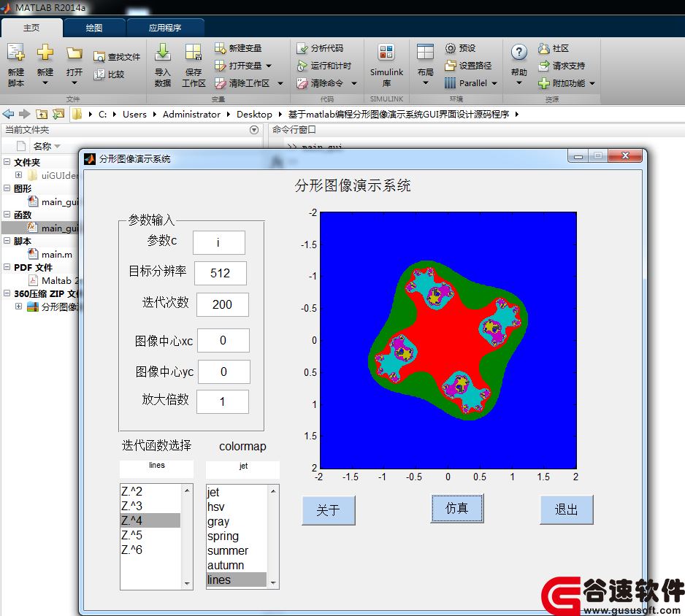Choose autumn in the colormap list
Image resolution: width=685 pixels, height=616 pixels.
[x=237, y=566]
